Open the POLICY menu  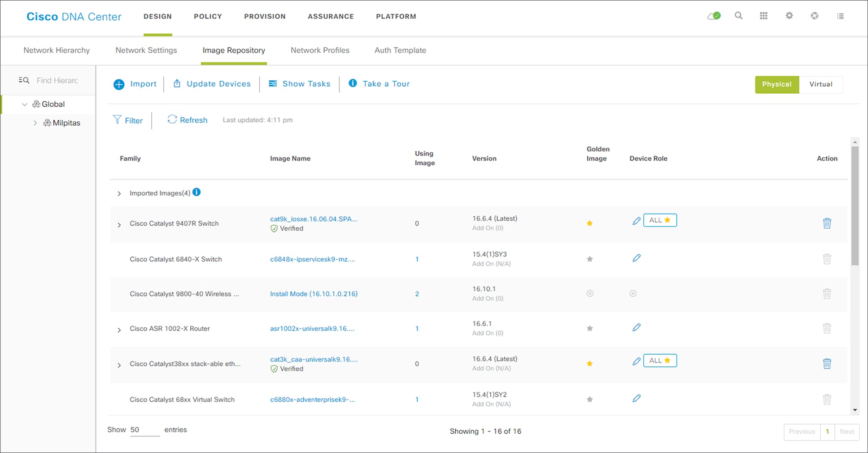(208, 16)
